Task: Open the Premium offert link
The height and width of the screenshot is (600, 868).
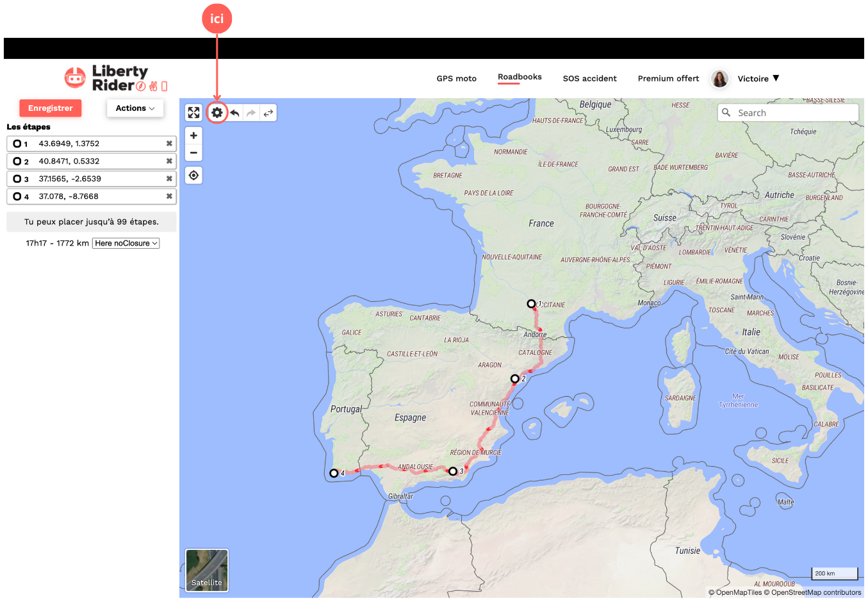Action: pyautogui.click(x=668, y=79)
